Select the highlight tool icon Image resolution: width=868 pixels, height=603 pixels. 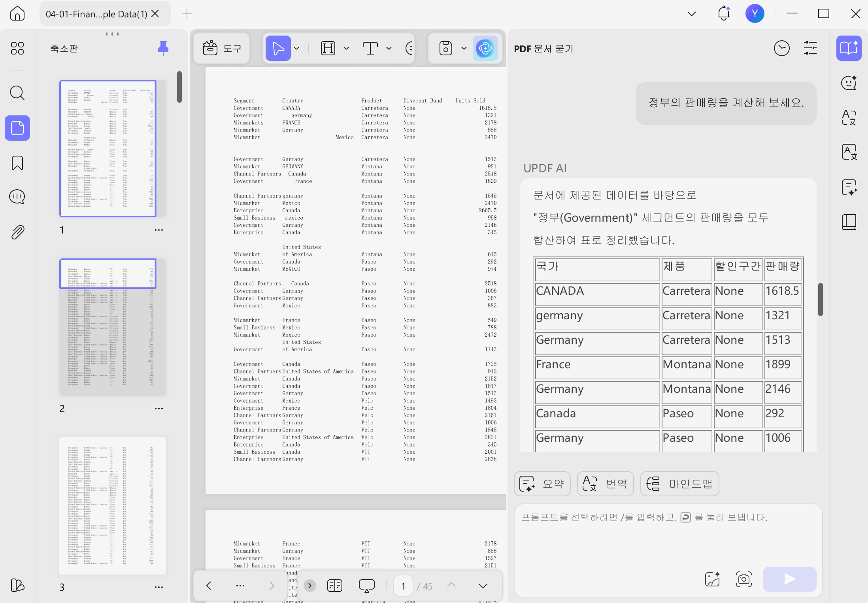coord(328,48)
